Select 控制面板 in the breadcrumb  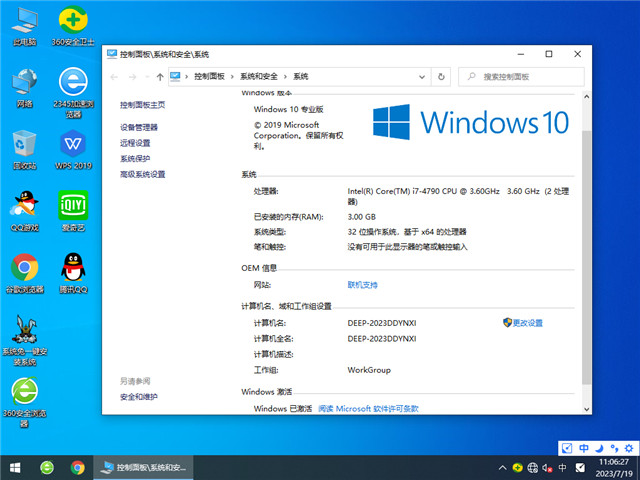[x=209, y=77]
